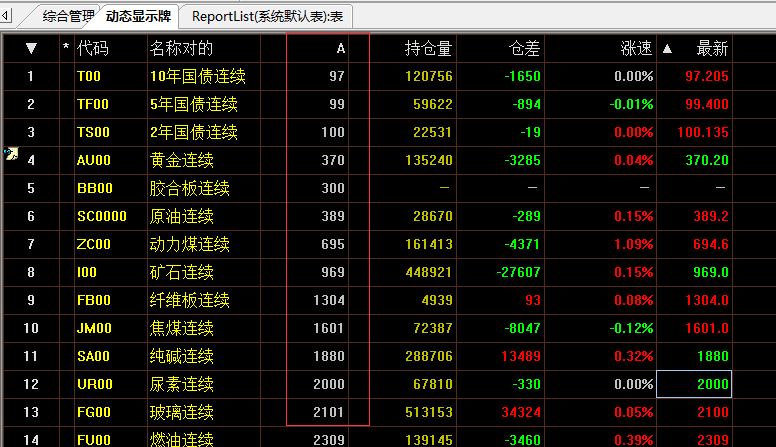Image resolution: width=776 pixels, height=447 pixels.
Task: Click the 仓差 value 13489
Action: tap(521, 356)
